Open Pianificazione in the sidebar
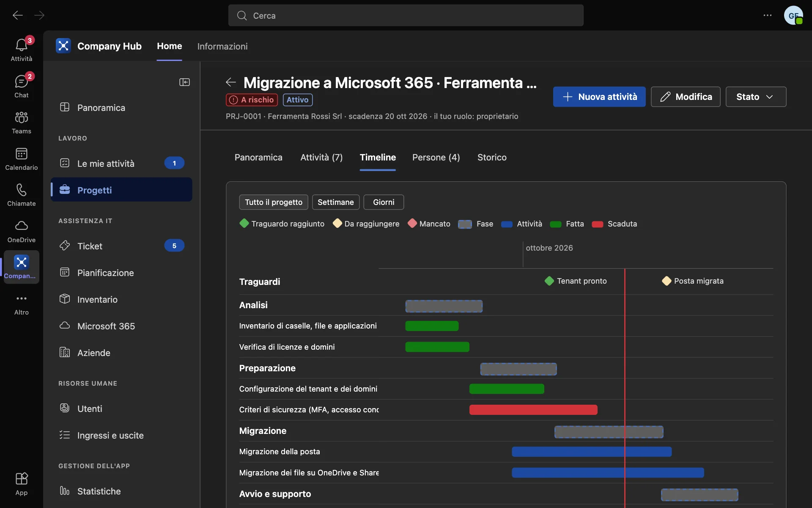This screenshot has height=508, width=812. pyautogui.click(x=121, y=273)
